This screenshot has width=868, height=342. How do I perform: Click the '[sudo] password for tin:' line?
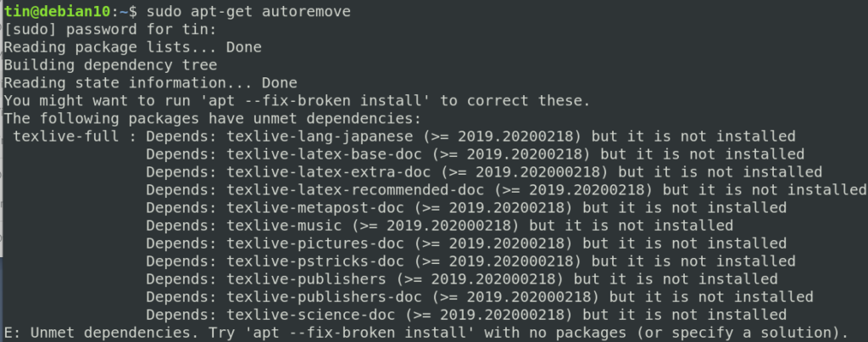click(110, 30)
